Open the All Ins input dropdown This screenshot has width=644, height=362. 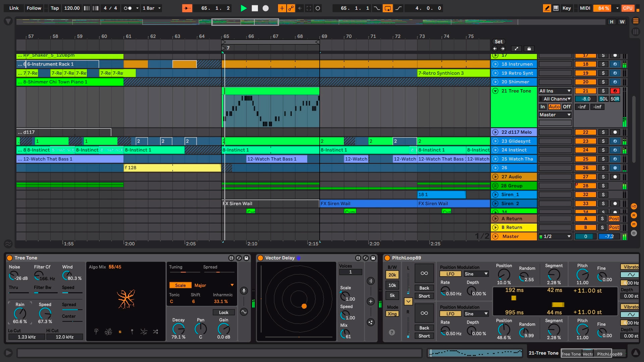pyautogui.click(x=555, y=90)
